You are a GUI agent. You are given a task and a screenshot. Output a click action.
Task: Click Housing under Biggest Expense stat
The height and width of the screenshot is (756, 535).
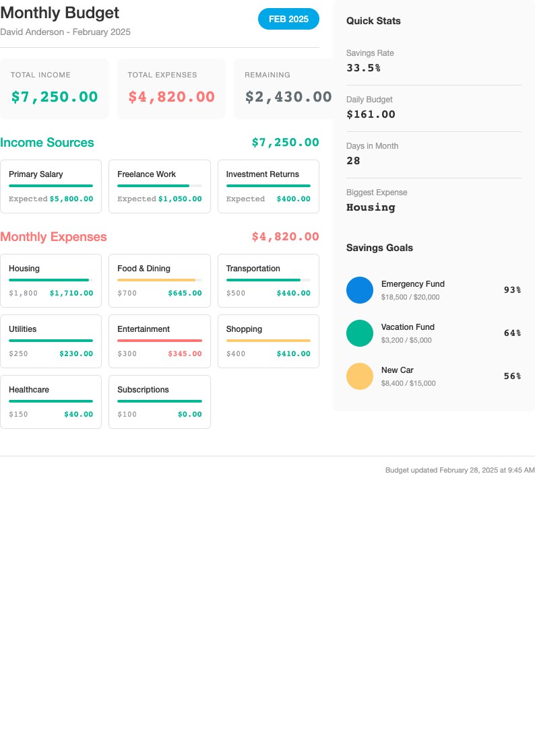coord(369,207)
